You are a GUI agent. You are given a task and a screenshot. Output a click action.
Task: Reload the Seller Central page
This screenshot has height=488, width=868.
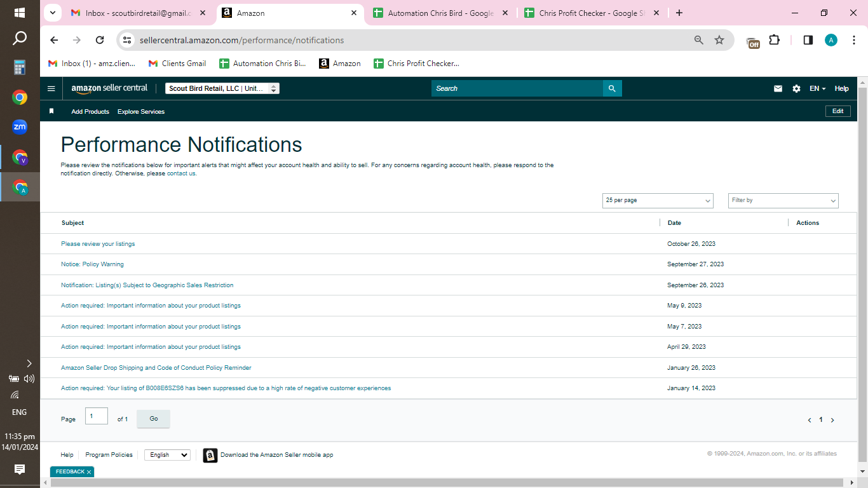(x=100, y=40)
